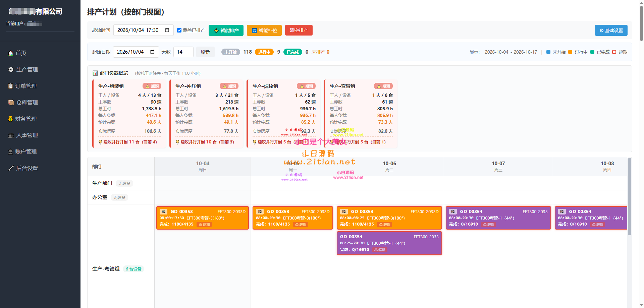Image resolution: width=644 pixels, height=308 pixels.
Task: Click the 瓶颈 warning badge on 生产-组装组
Action: 152,86
